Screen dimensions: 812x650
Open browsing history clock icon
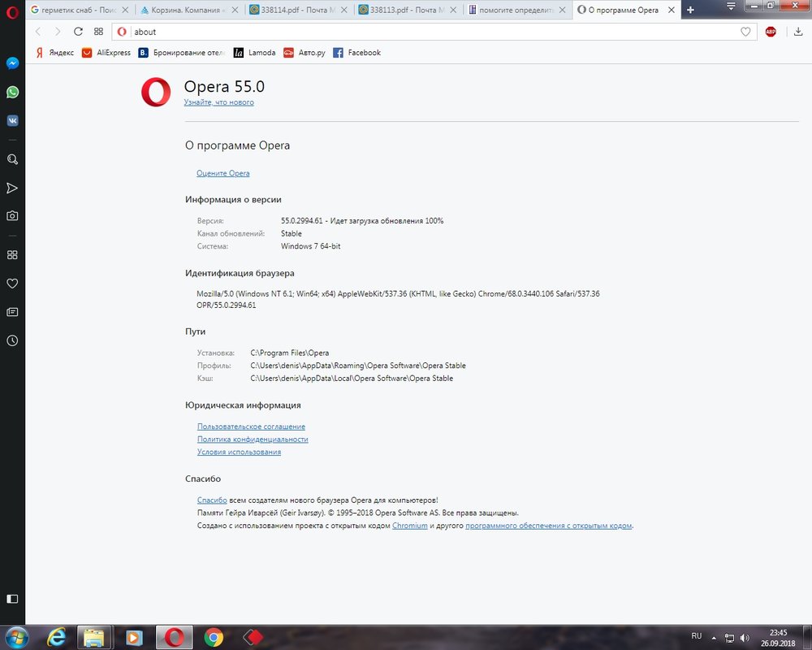[12, 340]
